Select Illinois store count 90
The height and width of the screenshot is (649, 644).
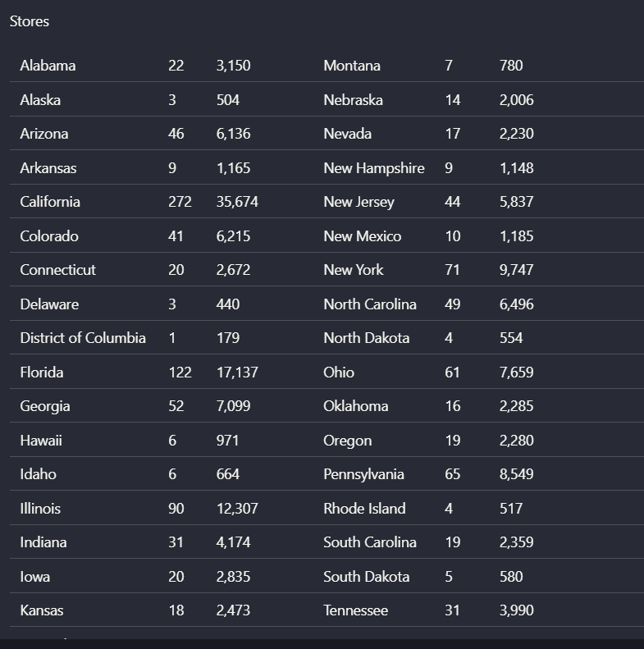pos(176,508)
